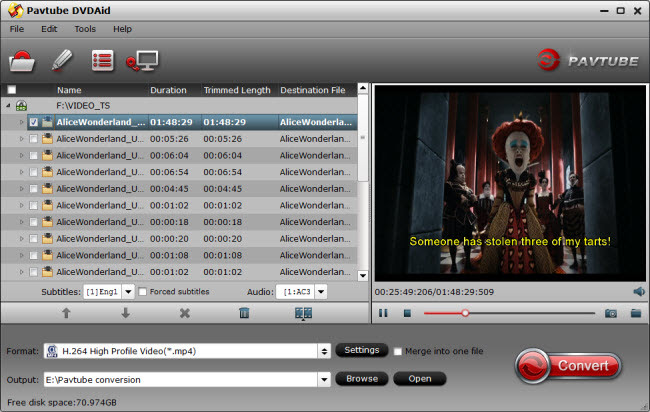Click the Pavtube DVDAid app icon in title bar
The height and width of the screenshot is (412, 650).
click(x=15, y=10)
